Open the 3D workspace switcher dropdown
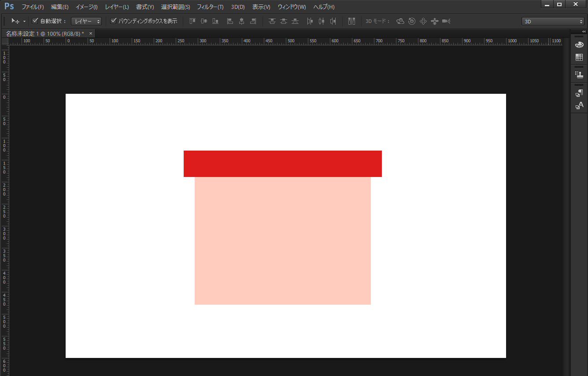 click(553, 21)
